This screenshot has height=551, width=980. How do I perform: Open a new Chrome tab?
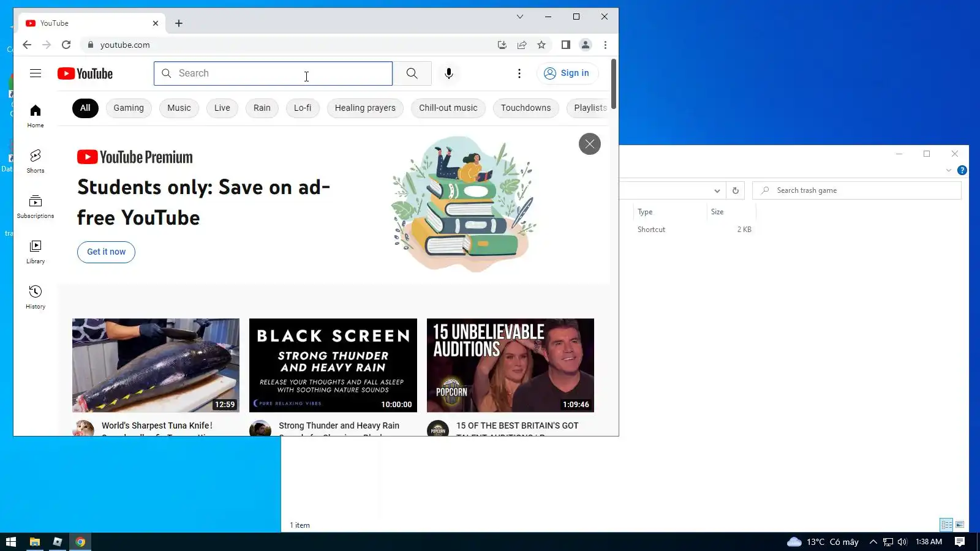click(x=179, y=23)
